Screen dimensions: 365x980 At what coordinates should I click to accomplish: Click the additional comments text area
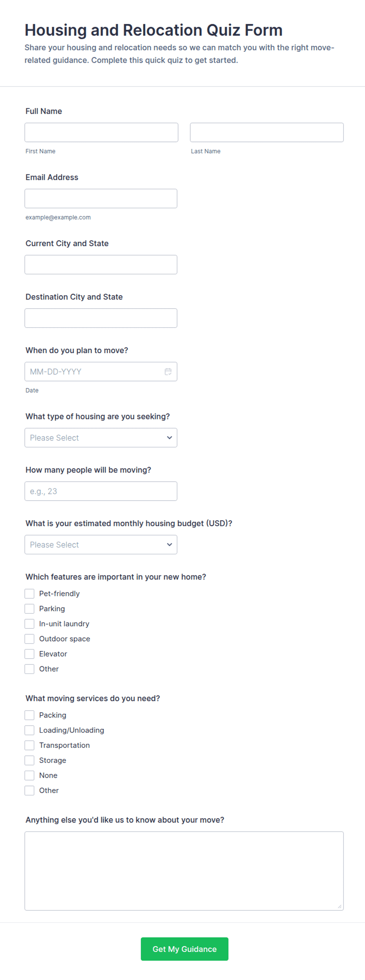184,871
